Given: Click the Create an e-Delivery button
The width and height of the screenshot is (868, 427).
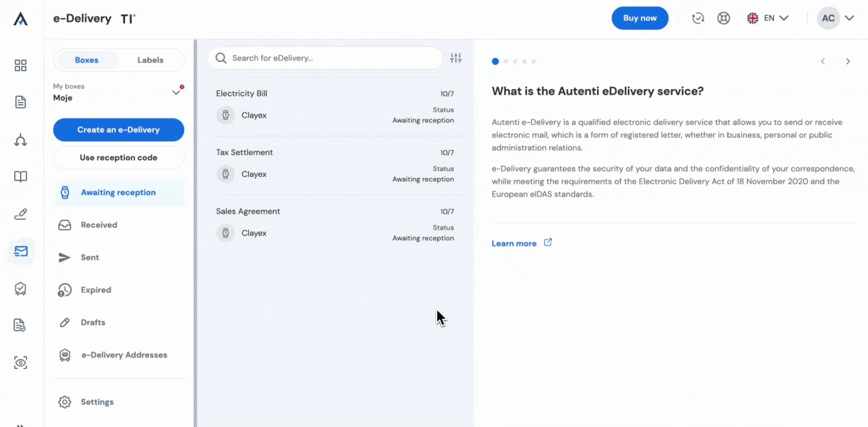Looking at the screenshot, I should pyautogui.click(x=119, y=130).
